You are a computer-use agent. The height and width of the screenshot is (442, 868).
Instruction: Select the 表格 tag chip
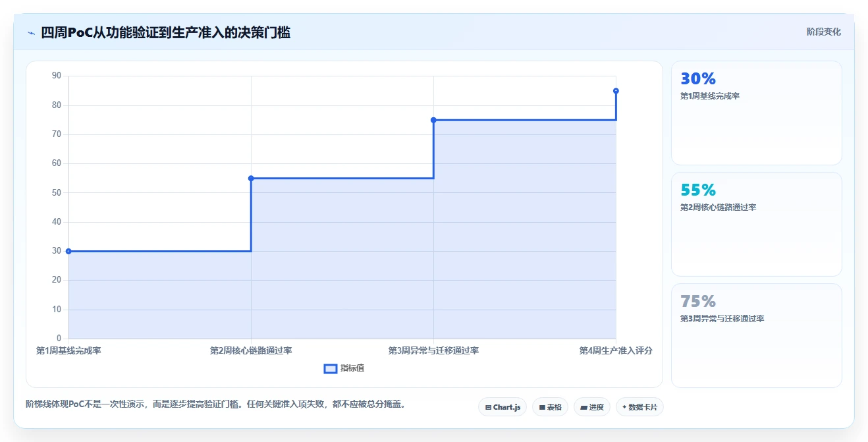coord(550,407)
